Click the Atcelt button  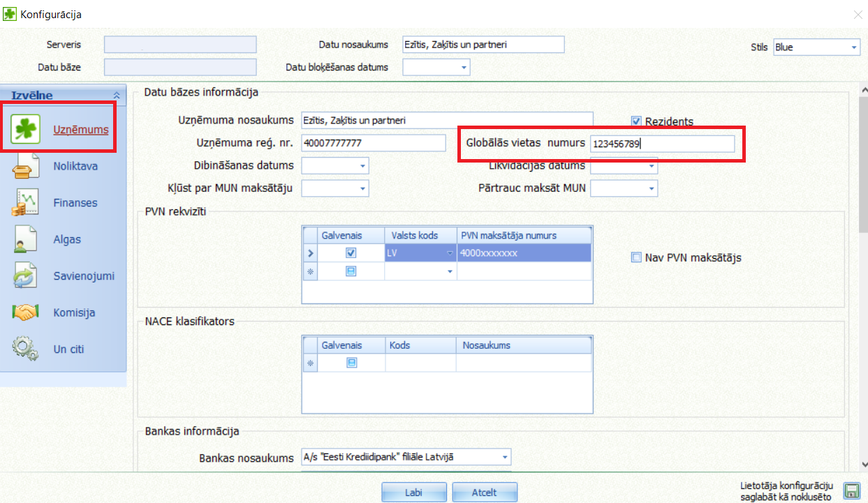point(484,492)
